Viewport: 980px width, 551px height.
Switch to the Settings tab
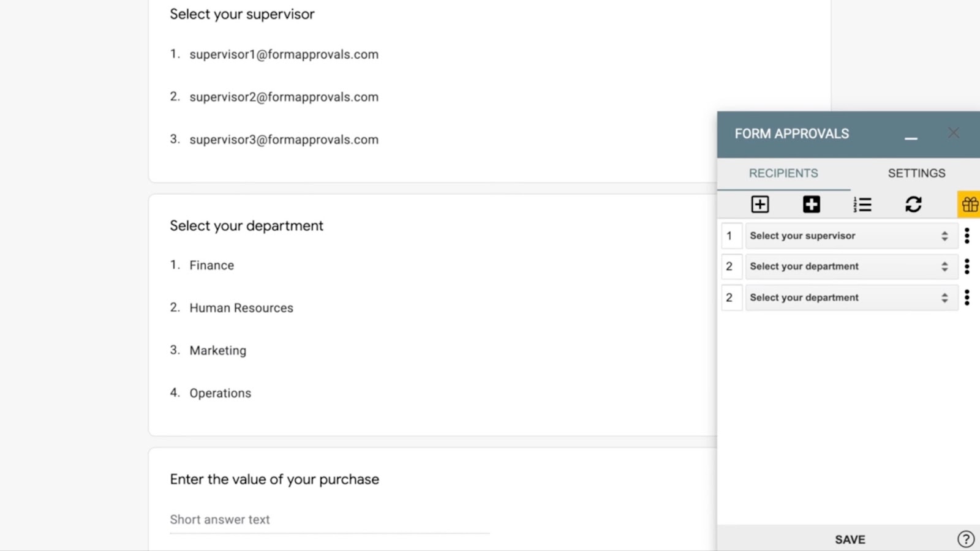(x=916, y=173)
